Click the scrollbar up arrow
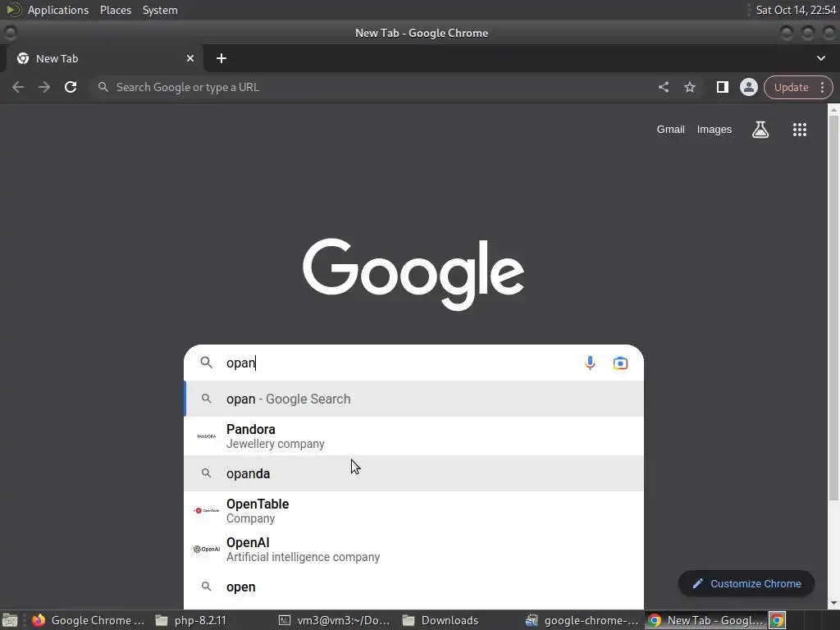Viewport: 840px width, 630px height. click(x=833, y=109)
